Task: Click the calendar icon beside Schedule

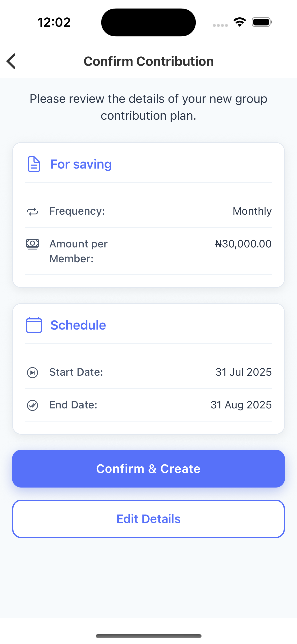Action: tap(34, 325)
